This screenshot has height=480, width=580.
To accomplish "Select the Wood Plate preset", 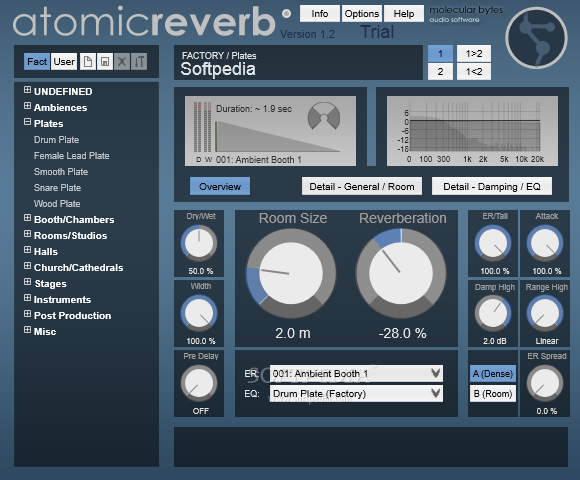I will (x=57, y=204).
